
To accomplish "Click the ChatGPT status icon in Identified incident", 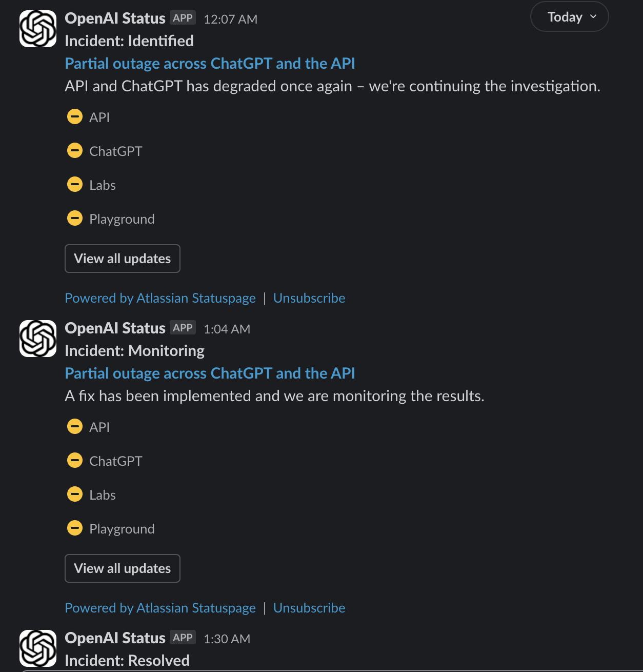I will [75, 151].
